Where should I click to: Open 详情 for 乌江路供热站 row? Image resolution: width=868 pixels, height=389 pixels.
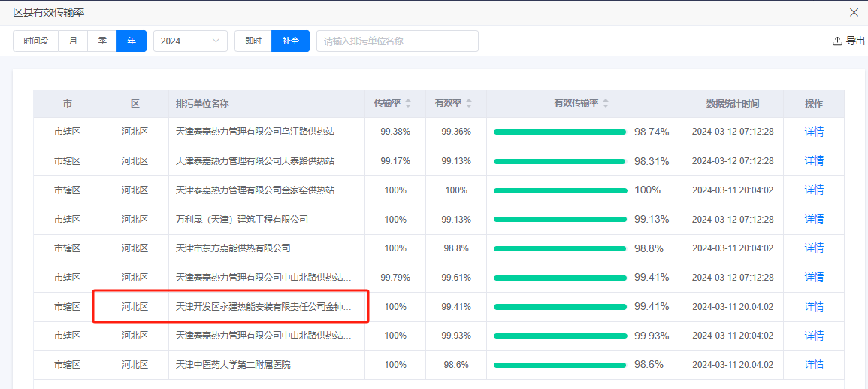(814, 132)
